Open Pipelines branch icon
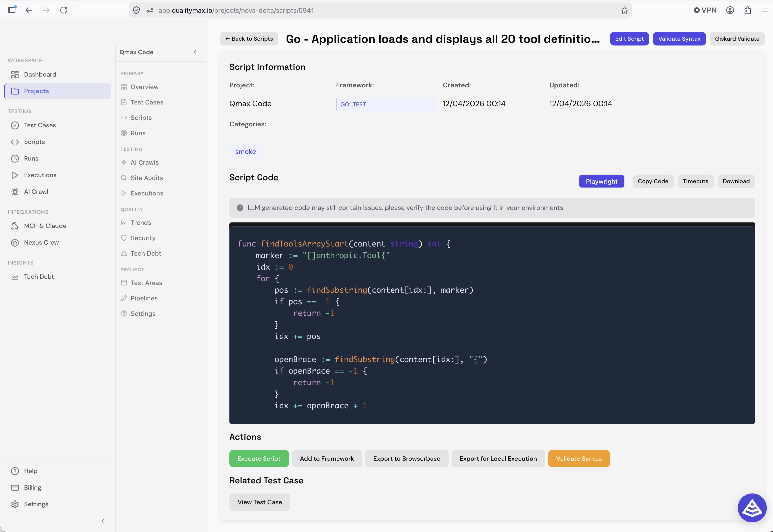Screen dimensions: 773x532 pos(124,298)
